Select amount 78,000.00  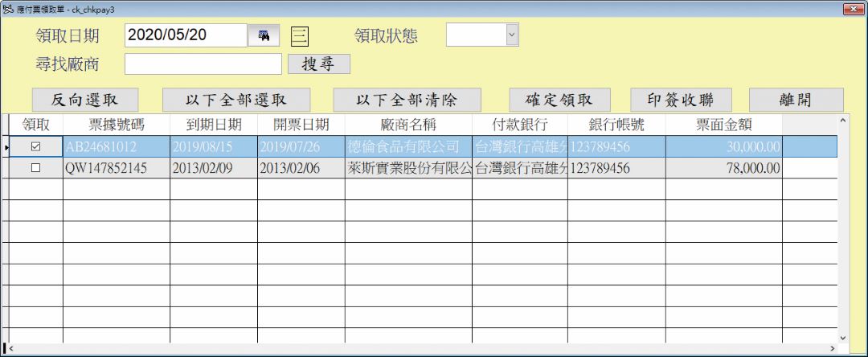[723, 168]
